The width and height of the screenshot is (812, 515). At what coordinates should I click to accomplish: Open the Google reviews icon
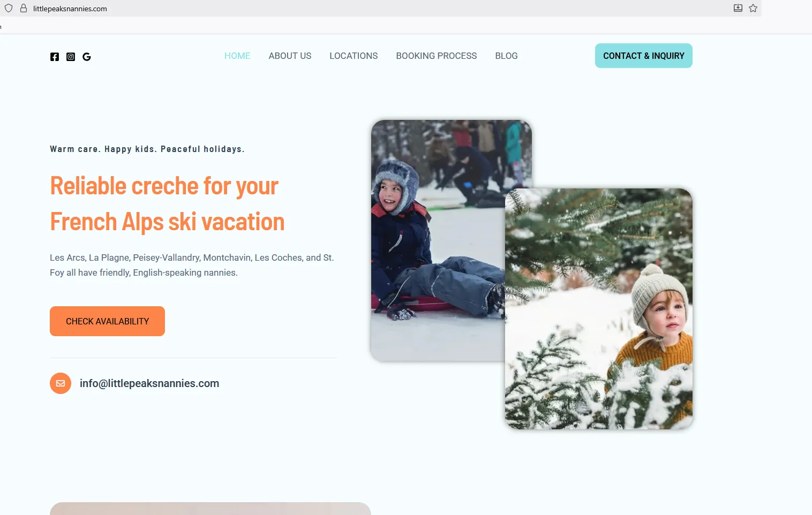[x=87, y=57]
